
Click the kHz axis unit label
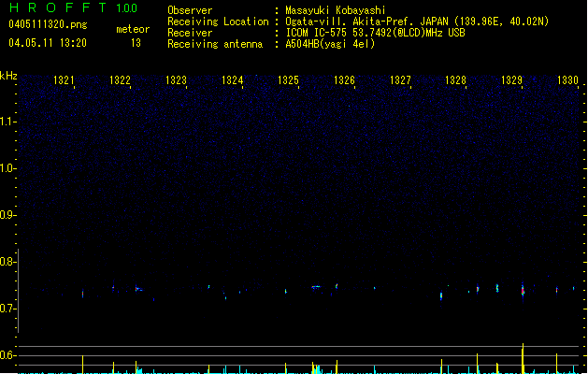click(x=8, y=76)
